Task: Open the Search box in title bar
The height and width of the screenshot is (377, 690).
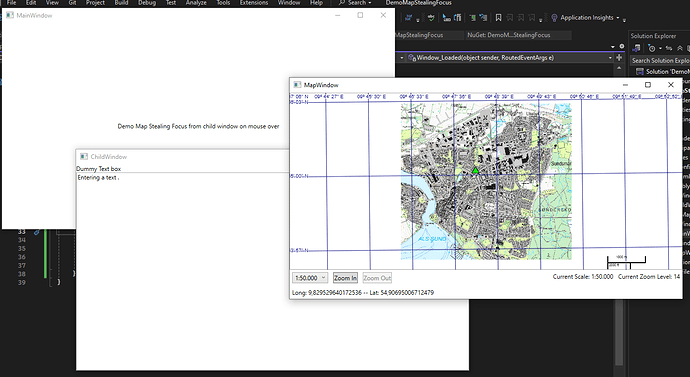Action: coord(355,3)
